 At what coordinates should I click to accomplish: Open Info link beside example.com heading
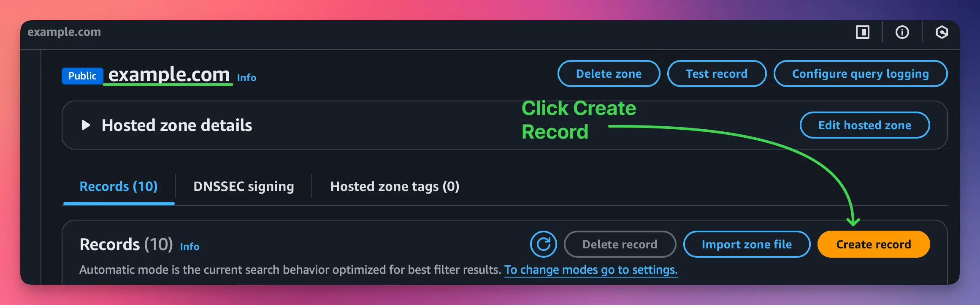(x=246, y=78)
